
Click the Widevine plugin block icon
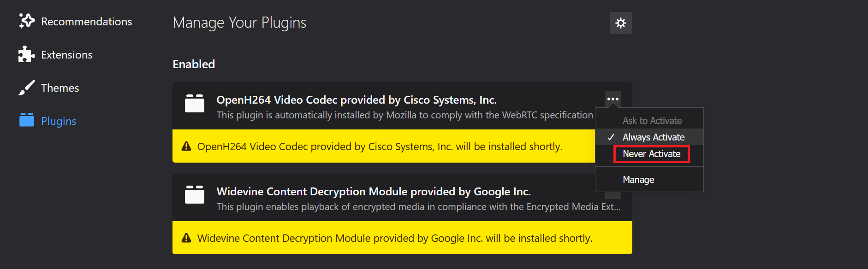pos(194,195)
